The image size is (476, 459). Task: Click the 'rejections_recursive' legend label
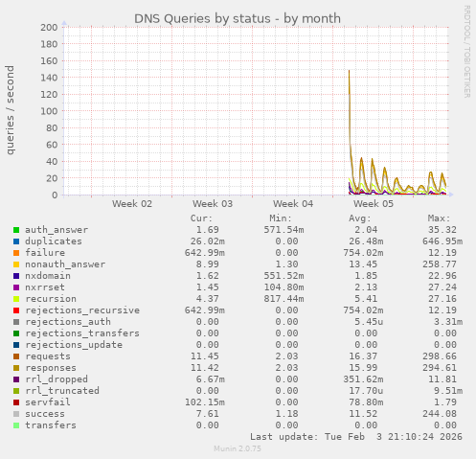click(82, 310)
